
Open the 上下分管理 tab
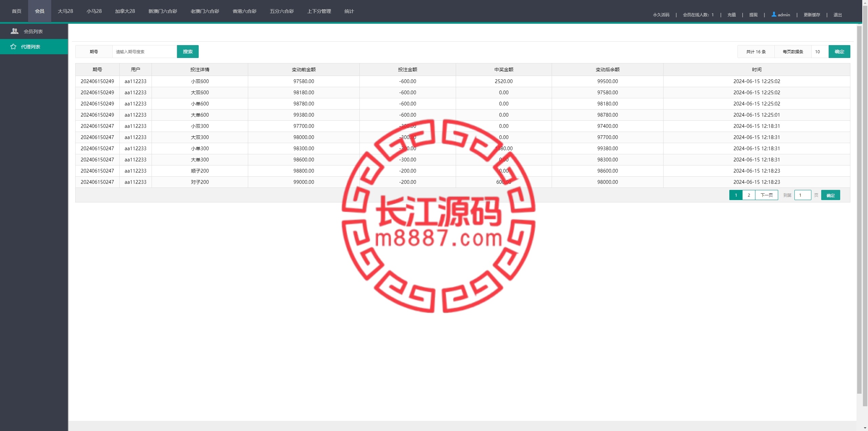[319, 11]
